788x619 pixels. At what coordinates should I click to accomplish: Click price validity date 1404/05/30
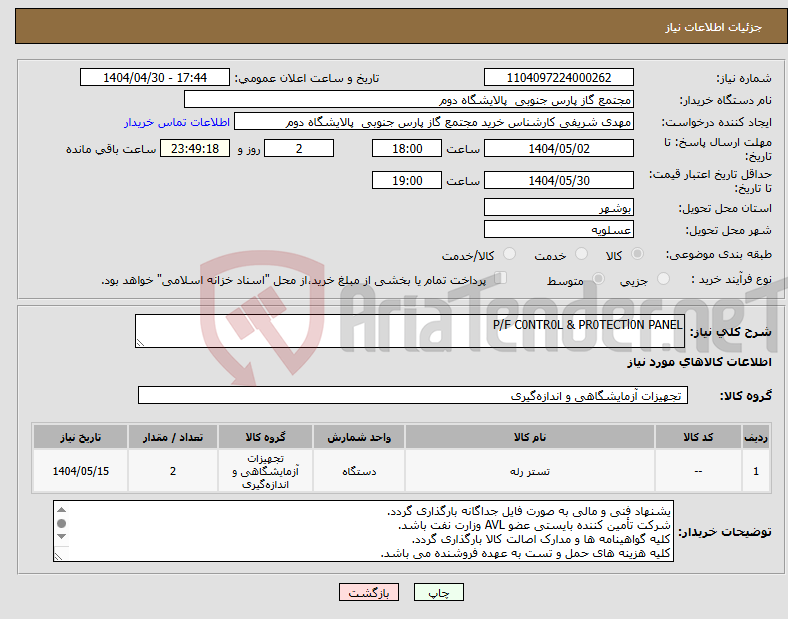[558, 180]
